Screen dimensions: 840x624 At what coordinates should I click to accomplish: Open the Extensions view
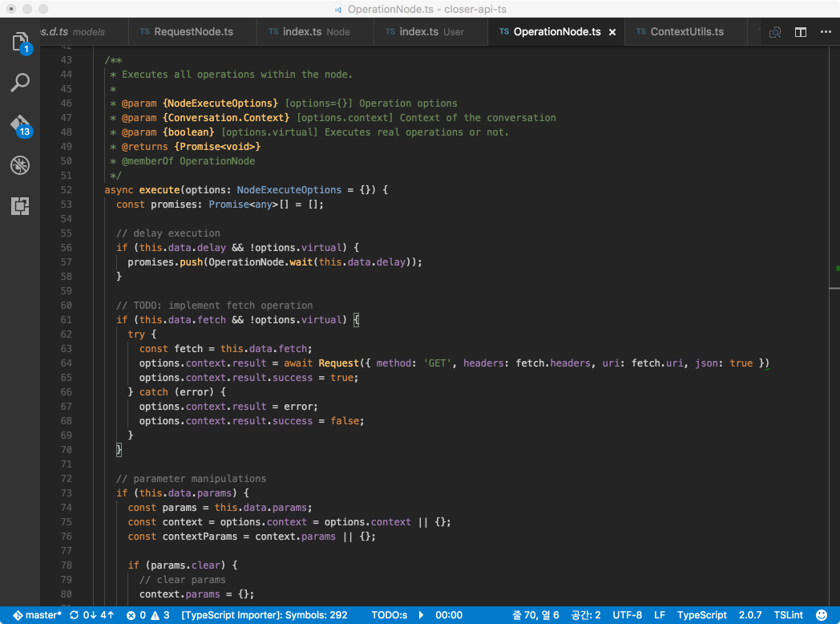20,206
